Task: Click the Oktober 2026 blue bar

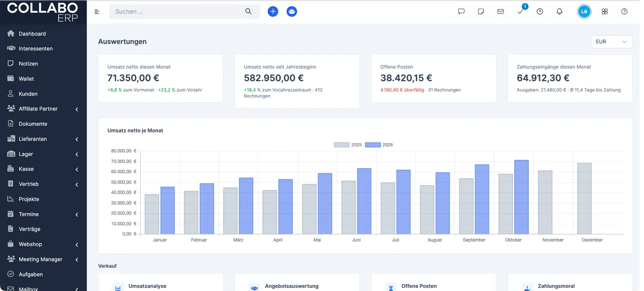Action: click(x=521, y=197)
